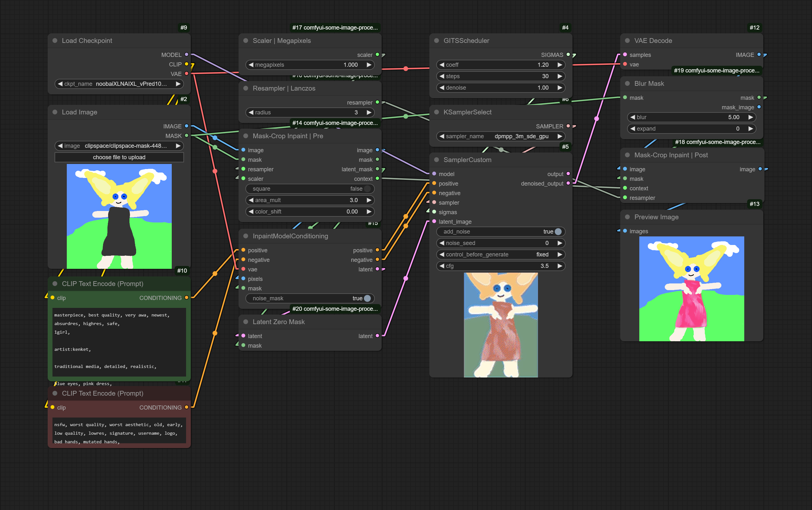The height and width of the screenshot is (510, 812).
Task: Decrease expand with its left arrow
Action: coord(633,129)
